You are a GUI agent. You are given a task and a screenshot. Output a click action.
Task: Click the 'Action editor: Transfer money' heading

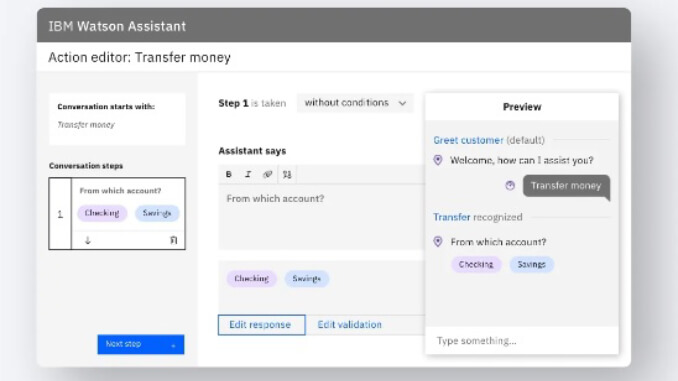click(x=140, y=58)
